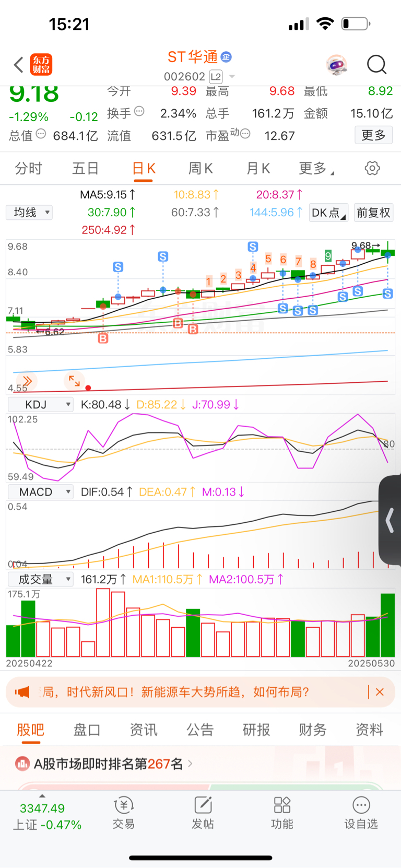The image size is (401, 868).
Task: Tap the info icon next to 市盈
Action: pos(245,134)
